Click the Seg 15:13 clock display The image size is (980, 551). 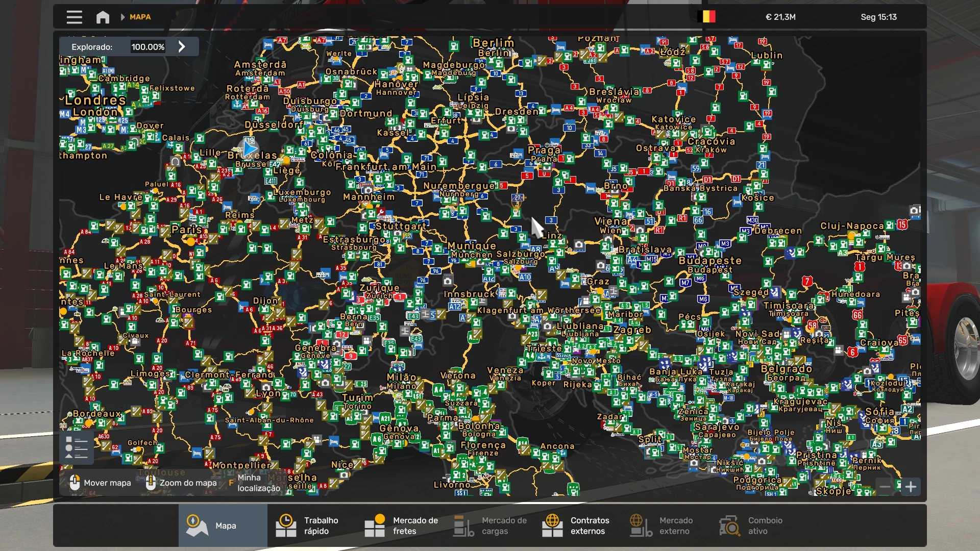pos(878,17)
